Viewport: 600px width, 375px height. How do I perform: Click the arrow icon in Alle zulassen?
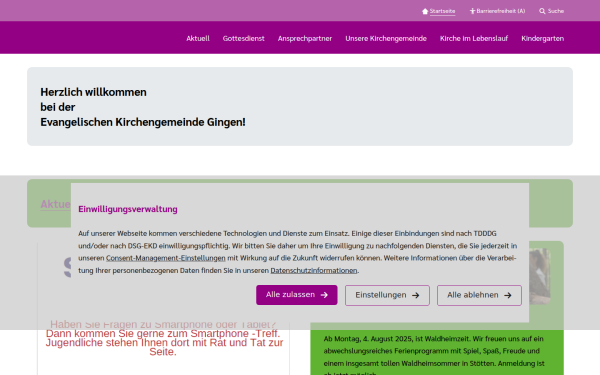coord(324,295)
